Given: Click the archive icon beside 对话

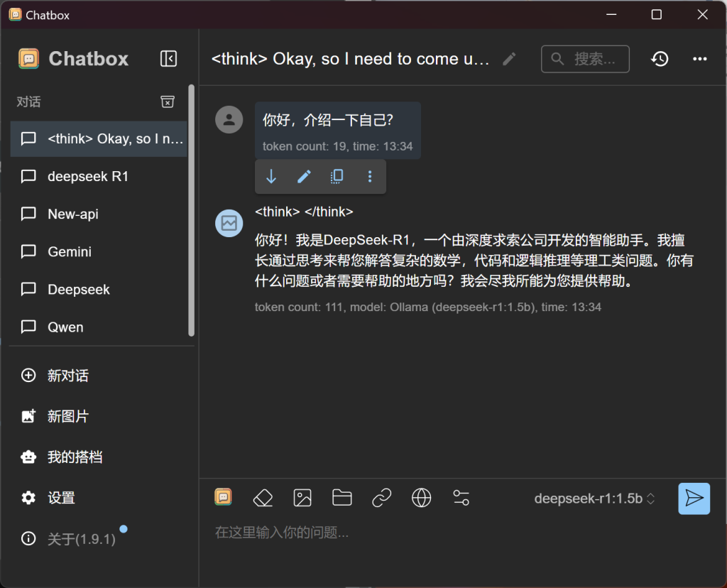Looking at the screenshot, I should [x=168, y=102].
